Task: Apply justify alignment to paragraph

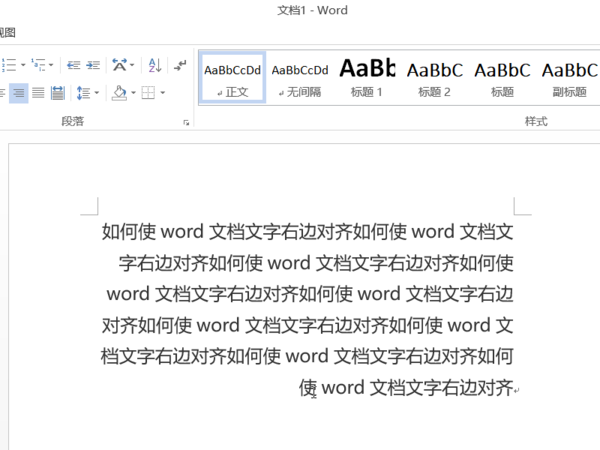Action: [38, 93]
